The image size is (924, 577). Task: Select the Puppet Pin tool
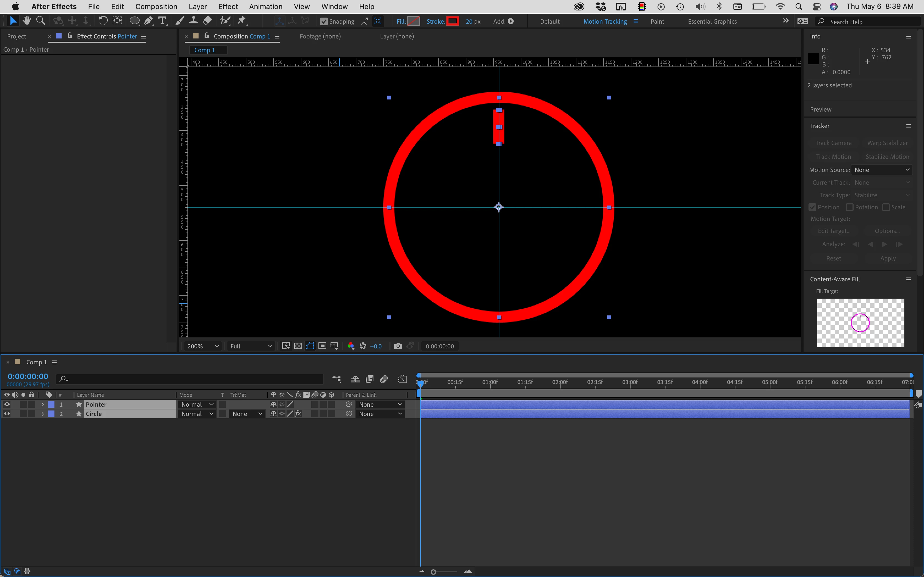[242, 21]
